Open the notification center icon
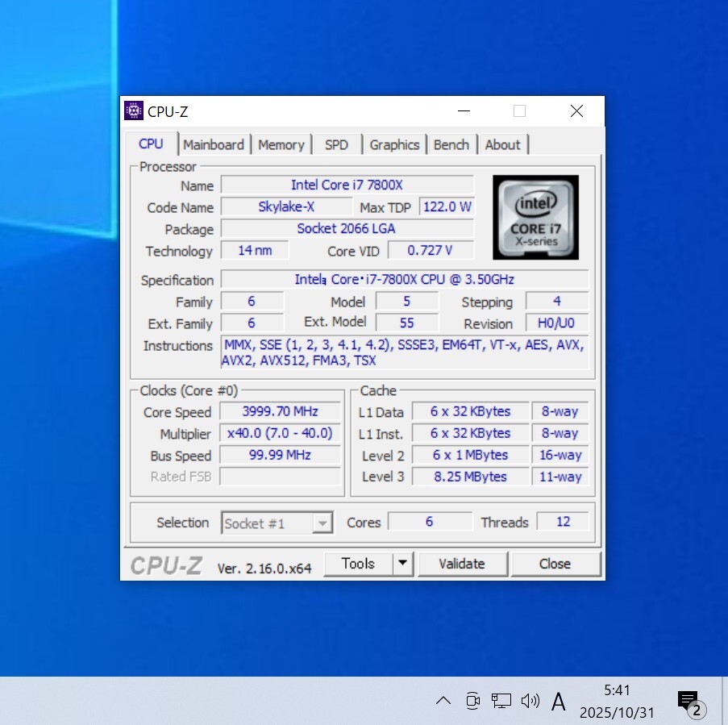The image size is (728, 725). coord(688,702)
